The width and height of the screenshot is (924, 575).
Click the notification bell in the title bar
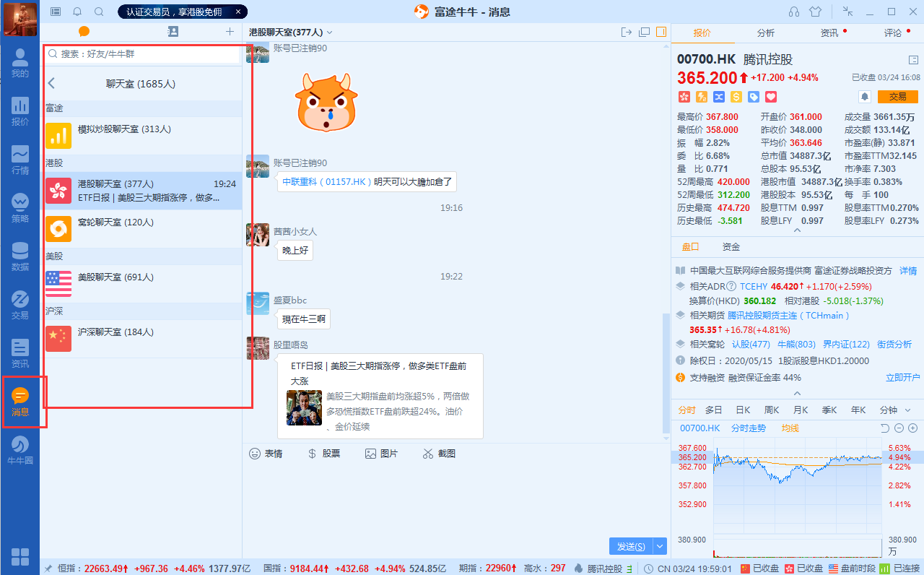tap(77, 12)
